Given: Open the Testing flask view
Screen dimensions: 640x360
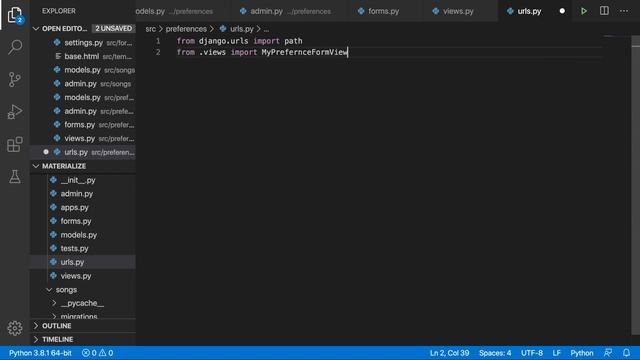Looking at the screenshot, I should pos(15,176).
